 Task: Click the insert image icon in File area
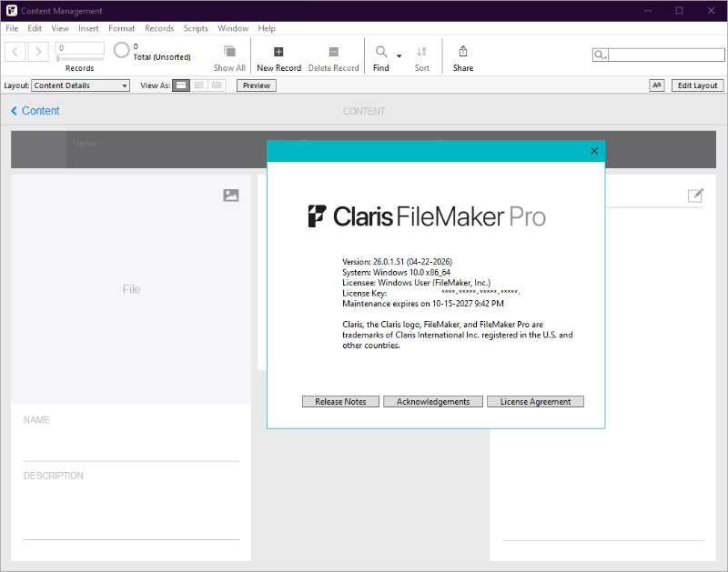coord(231,196)
